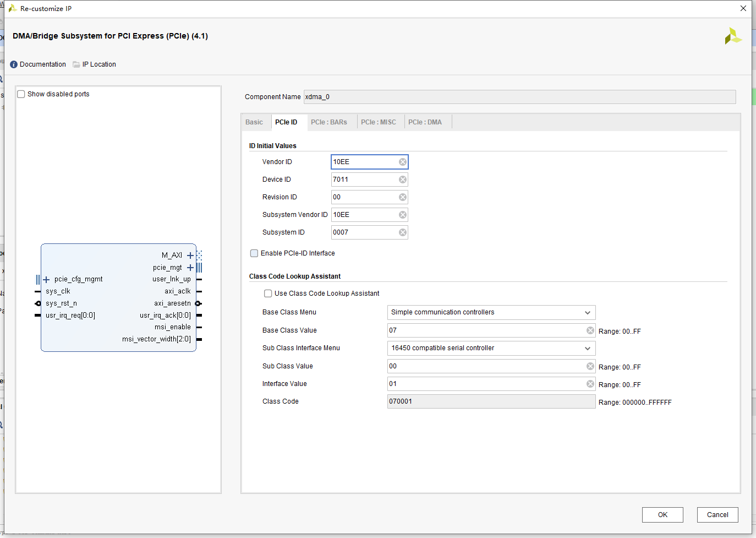
Task: Clear the Device ID field with its X icon
Action: [x=403, y=180]
